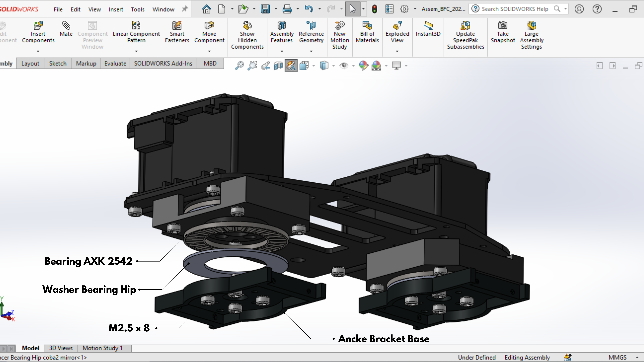
Task: Expand Move Component dropdown arrow
Action: (210, 51)
